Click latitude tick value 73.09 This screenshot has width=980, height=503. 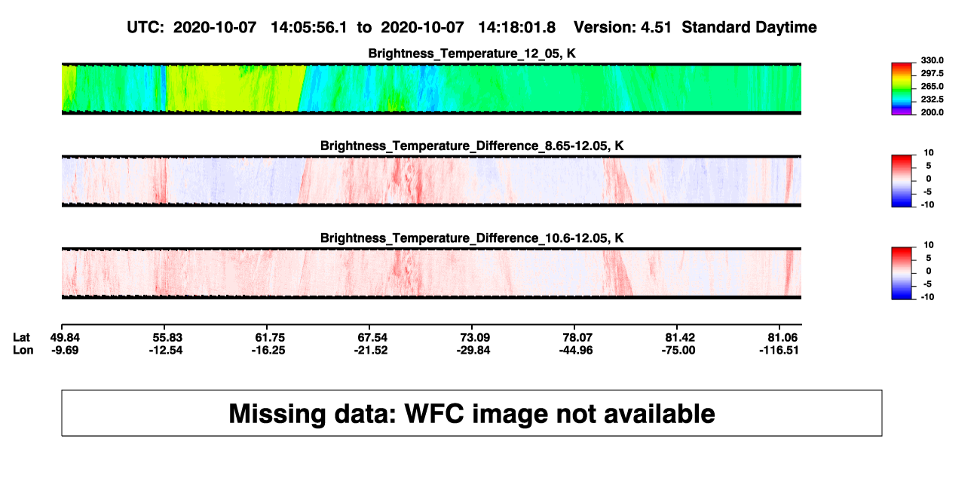pos(475,338)
